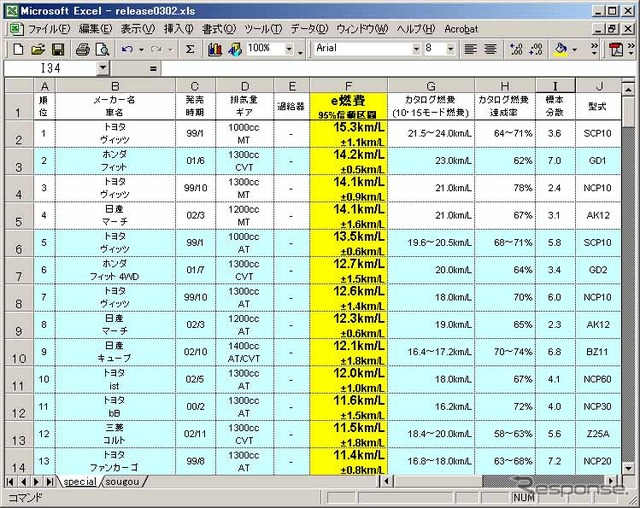Print the sheet with the printer icon
This screenshot has height=508, width=640.
click(83, 49)
